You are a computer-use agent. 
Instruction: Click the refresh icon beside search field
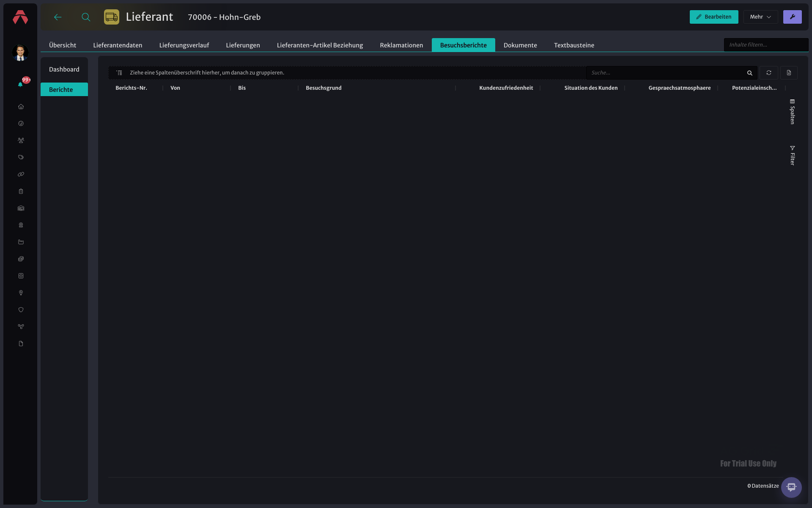coord(769,73)
